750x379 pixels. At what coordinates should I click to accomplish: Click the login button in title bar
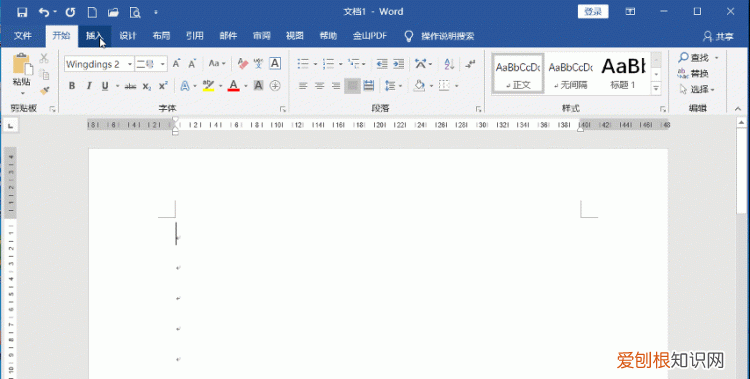pyautogui.click(x=593, y=11)
